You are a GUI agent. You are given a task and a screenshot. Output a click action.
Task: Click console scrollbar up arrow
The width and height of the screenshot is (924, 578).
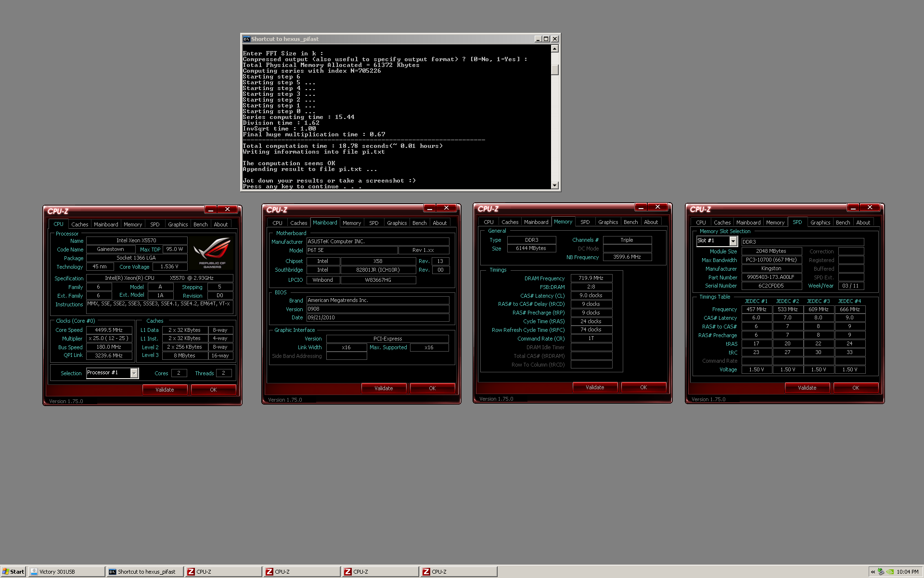(x=555, y=49)
